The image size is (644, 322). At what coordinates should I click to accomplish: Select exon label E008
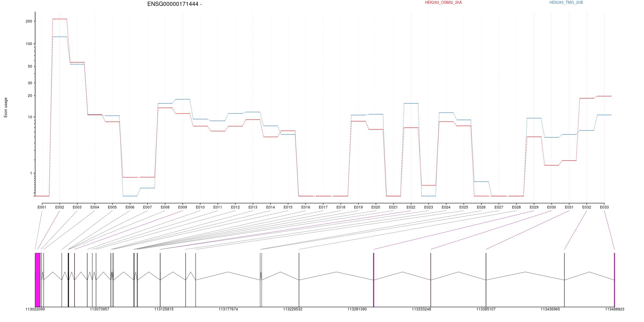pos(165,207)
